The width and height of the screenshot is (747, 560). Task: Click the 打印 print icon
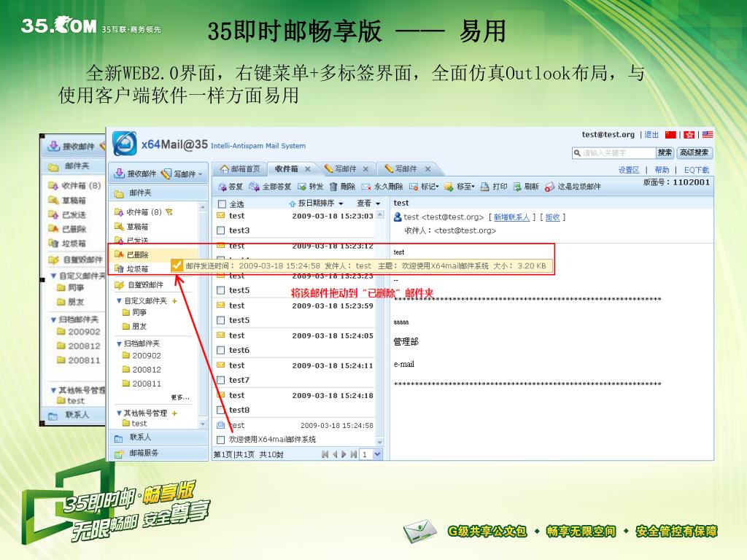click(485, 187)
